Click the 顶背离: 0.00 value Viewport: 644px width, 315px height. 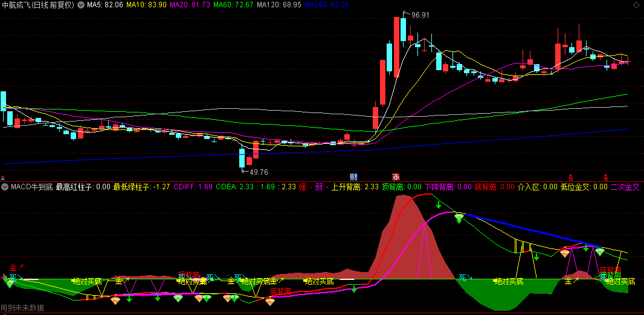402,187
